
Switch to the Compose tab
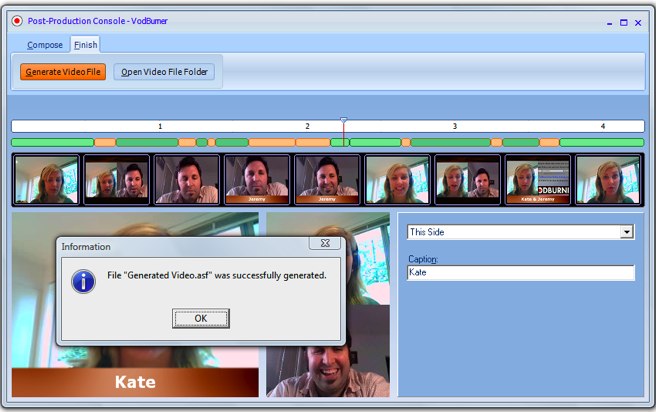click(45, 45)
